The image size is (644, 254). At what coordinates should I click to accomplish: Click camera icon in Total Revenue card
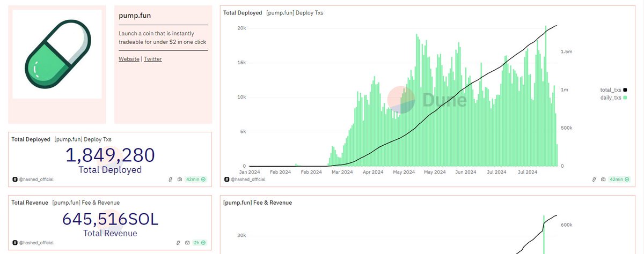(187, 243)
